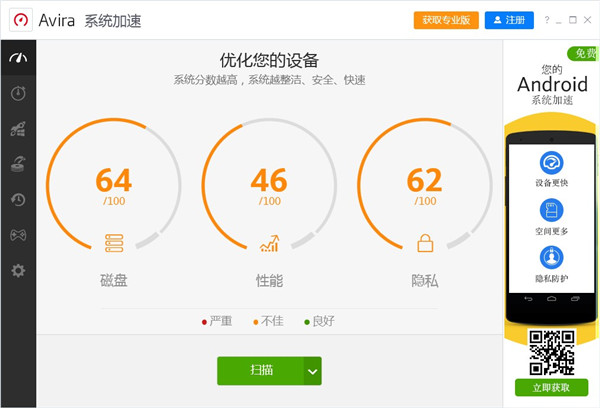Click the Avira logo in title bar
The image size is (600, 408).
[x=18, y=20]
